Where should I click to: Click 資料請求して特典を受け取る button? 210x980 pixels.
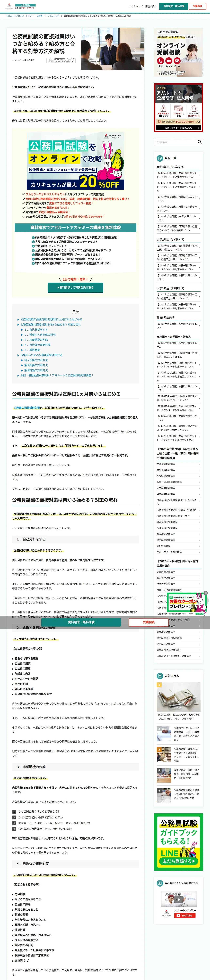(x=75, y=288)
